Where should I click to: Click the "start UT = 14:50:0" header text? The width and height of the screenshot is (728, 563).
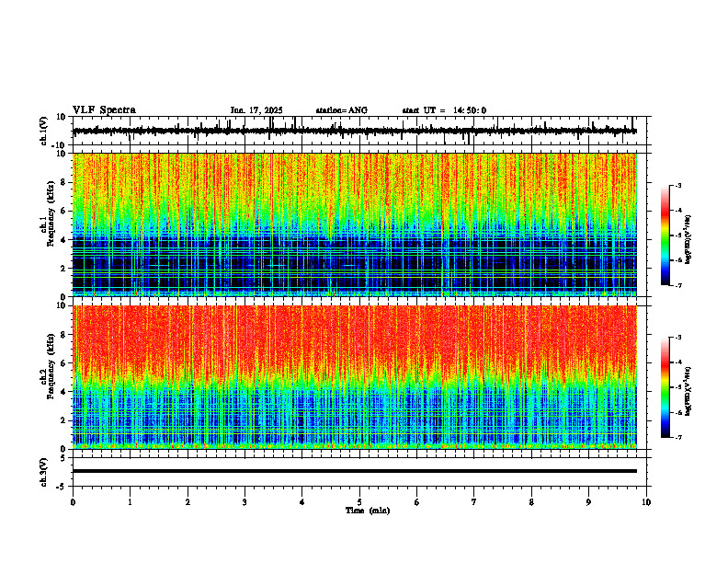444,110
